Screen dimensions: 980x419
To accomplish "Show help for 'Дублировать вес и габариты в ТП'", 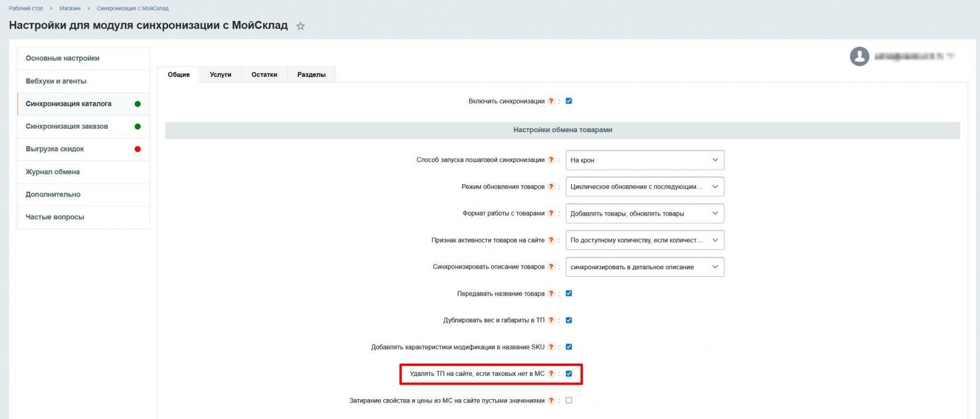I will pyautogui.click(x=551, y=321).
